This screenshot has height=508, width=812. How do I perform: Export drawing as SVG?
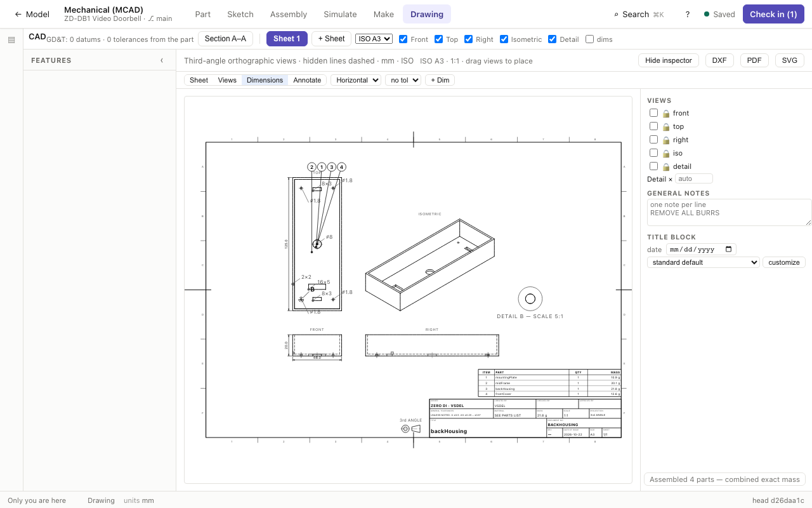pos(790,60)
